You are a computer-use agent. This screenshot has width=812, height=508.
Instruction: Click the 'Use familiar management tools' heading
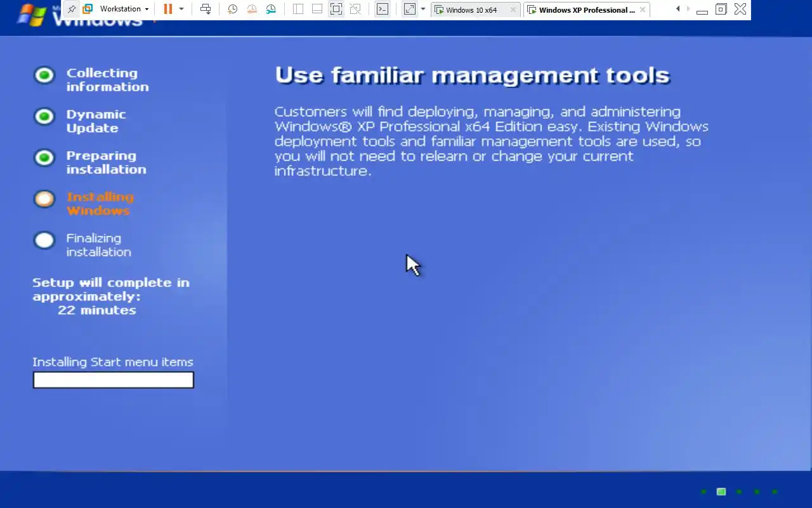[473, 76]
